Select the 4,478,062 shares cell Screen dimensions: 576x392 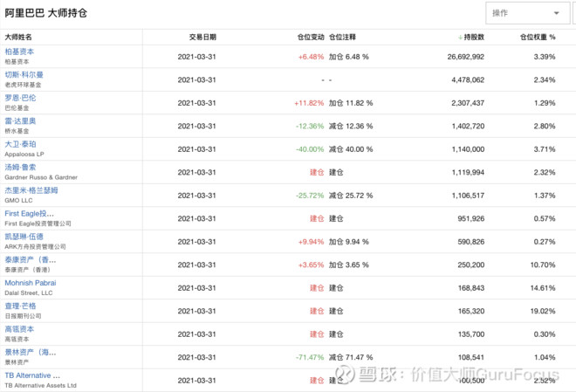[468, 80]
